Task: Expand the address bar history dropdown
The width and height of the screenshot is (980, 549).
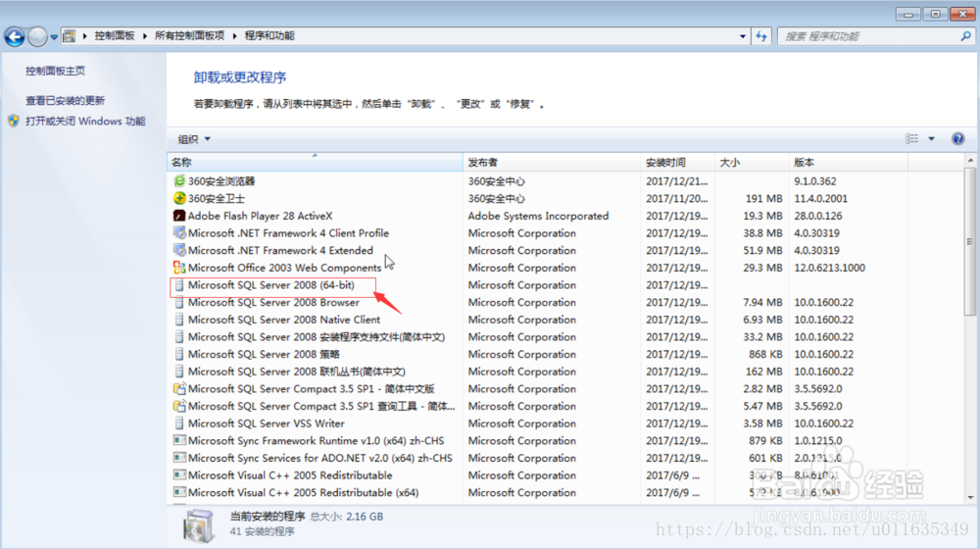Action: 743,36
